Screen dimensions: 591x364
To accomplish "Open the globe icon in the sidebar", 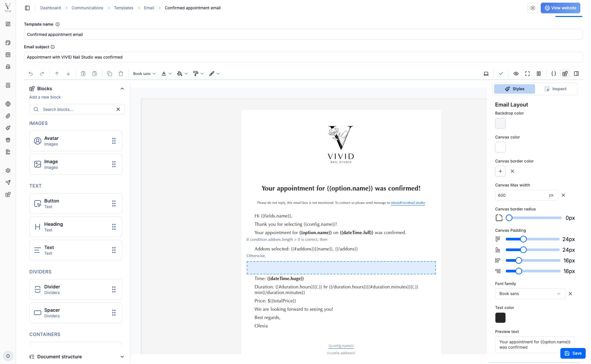I will (x=8, y=104).
